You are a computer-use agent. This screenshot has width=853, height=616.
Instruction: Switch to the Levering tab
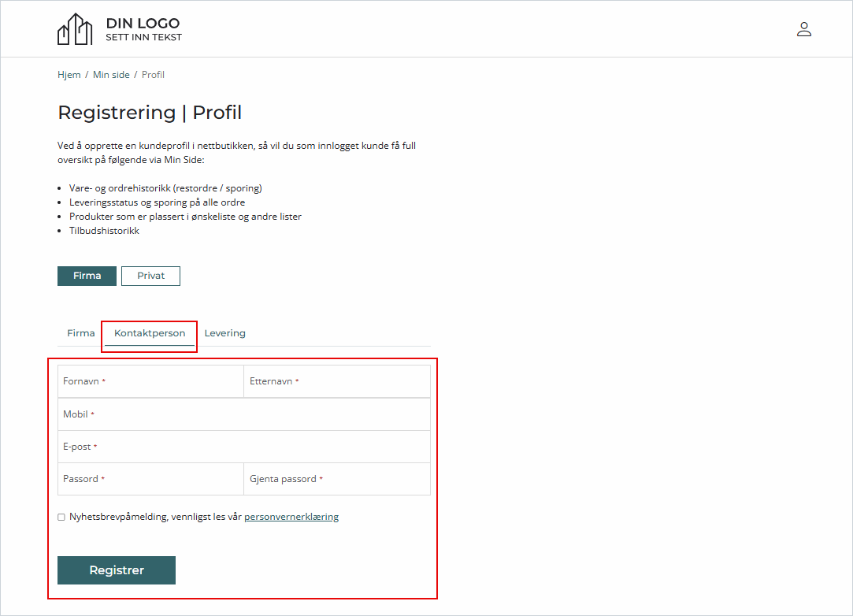tap(224, 333)
